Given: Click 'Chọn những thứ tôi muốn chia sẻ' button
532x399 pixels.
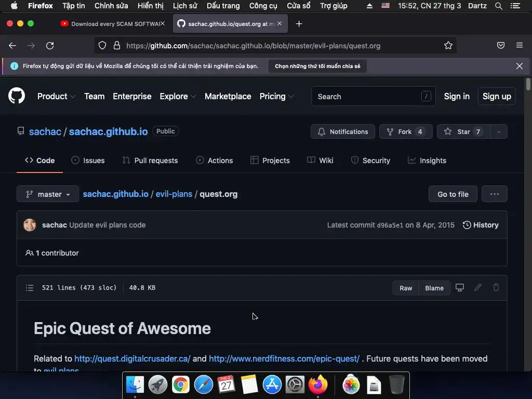Looking at the screenshot, I should point(317,66).
